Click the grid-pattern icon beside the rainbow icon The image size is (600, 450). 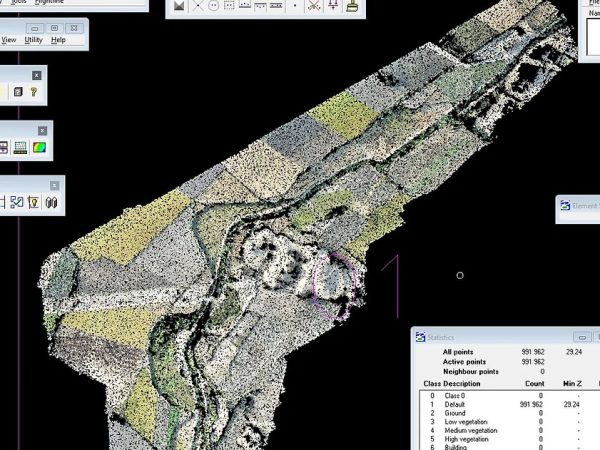(19, 148)
